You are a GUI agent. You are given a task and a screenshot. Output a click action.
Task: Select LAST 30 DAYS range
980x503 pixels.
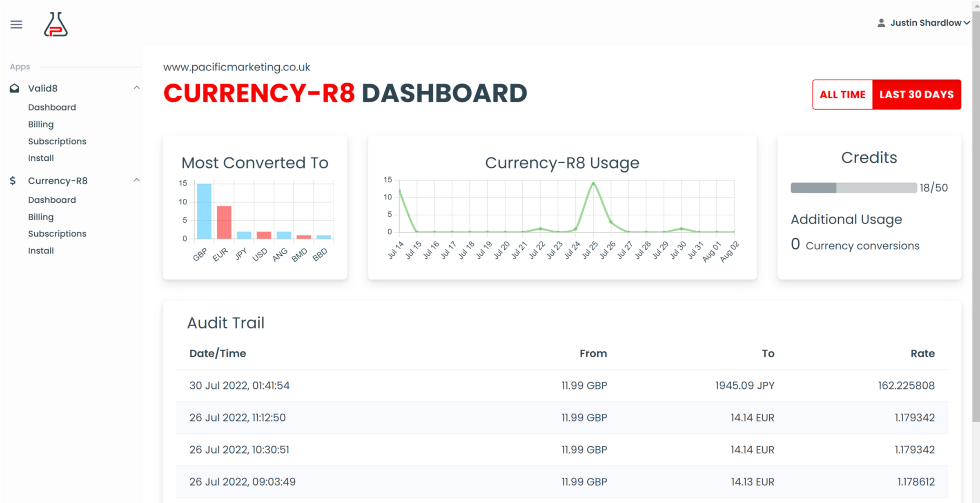(916, 95)
